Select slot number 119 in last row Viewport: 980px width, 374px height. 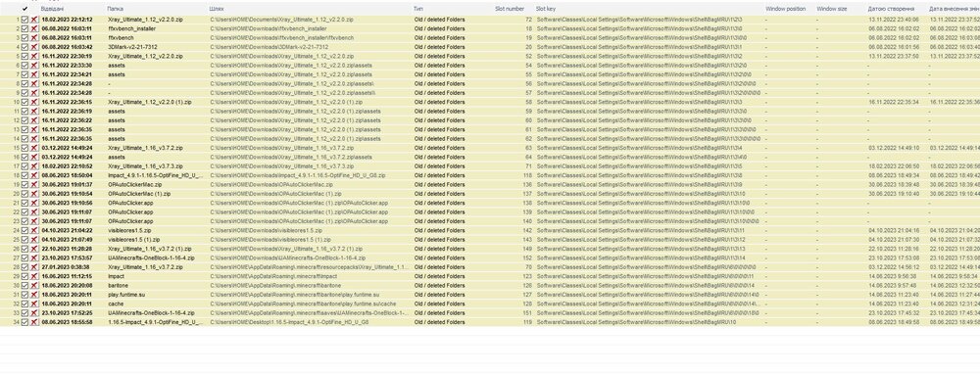click(527, 322)
